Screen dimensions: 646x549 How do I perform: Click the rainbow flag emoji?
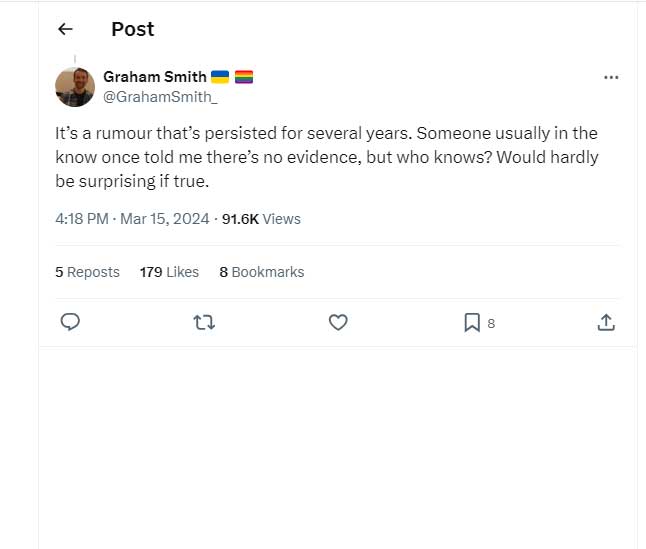pyautogui.click(x=244, y=77)
